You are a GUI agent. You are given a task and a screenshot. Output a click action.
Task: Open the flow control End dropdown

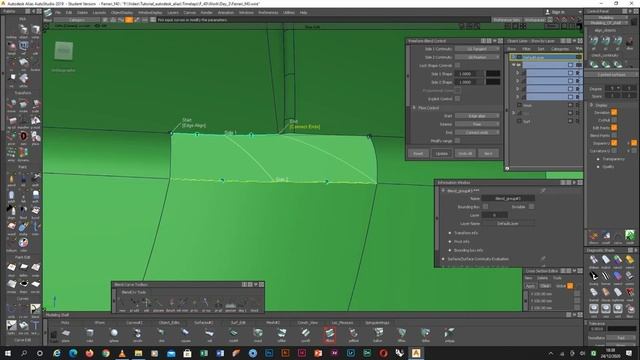click(477, 132)
